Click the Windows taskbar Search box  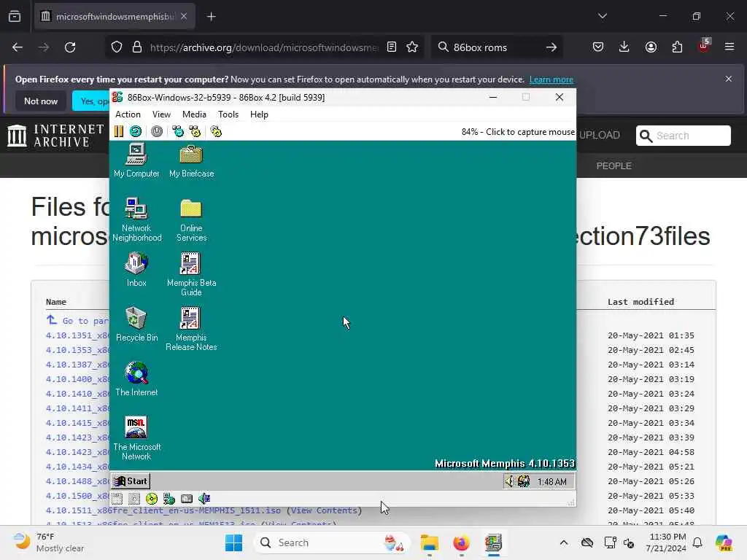click(332, 542)
